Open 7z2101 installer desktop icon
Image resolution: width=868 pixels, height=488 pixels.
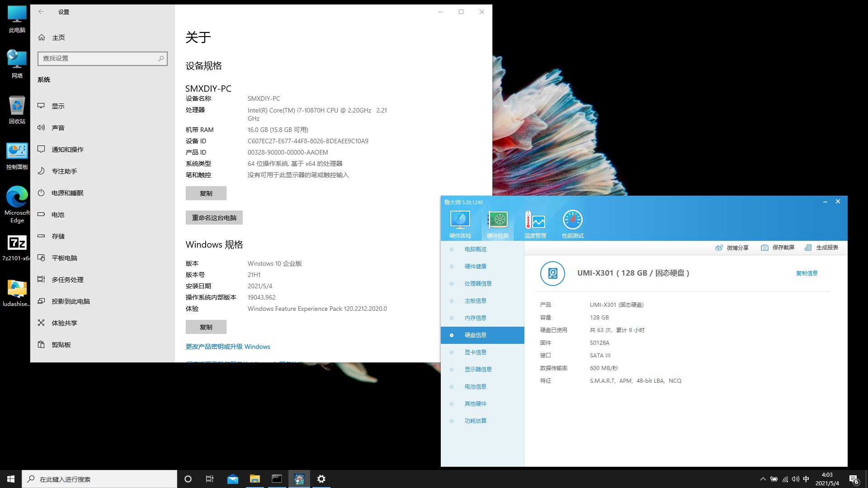tap(17, 248)
